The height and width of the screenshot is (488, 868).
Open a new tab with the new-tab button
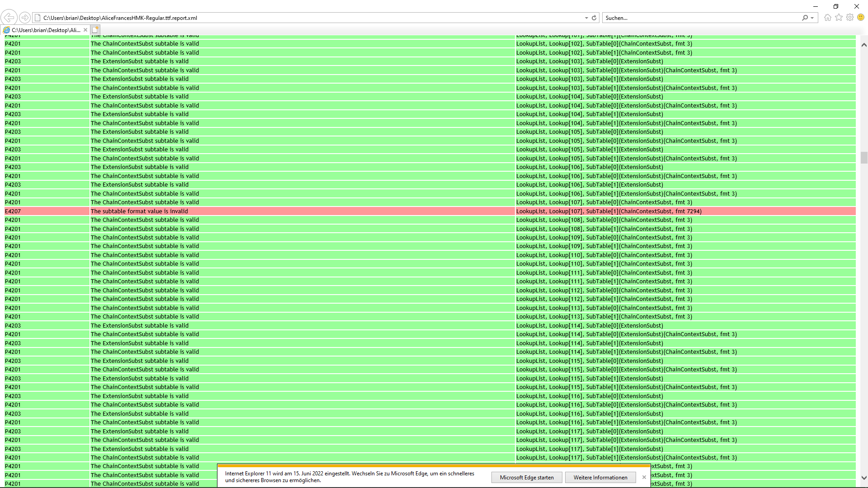pos(95,29)
